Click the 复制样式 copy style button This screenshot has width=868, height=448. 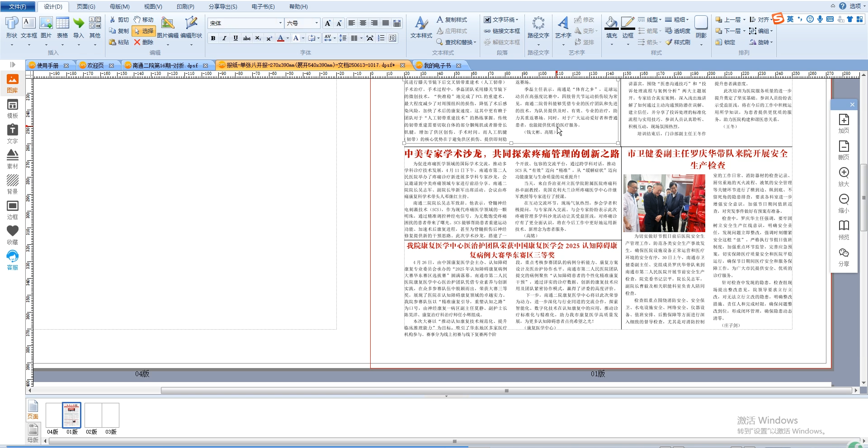tap(452, 20)
